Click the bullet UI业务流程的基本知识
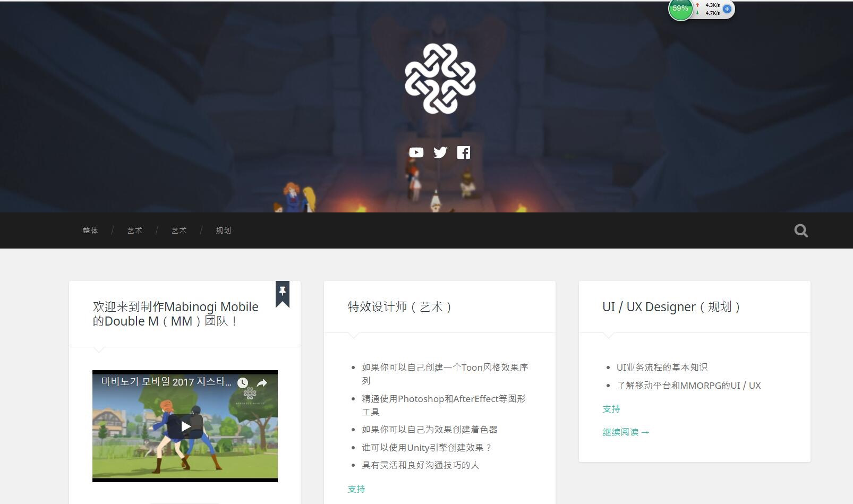The height and width of the screenshot is (504, 853). (662, 368)
